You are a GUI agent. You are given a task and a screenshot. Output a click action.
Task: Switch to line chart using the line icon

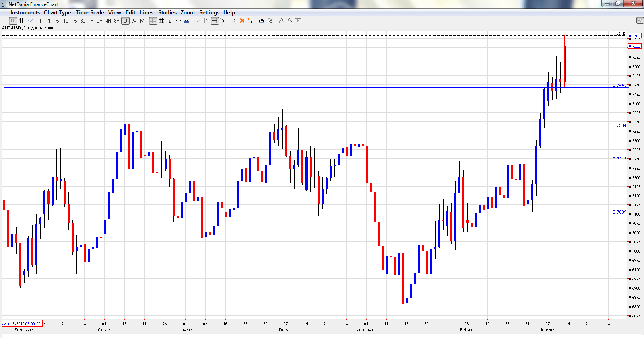click(29, 21)
